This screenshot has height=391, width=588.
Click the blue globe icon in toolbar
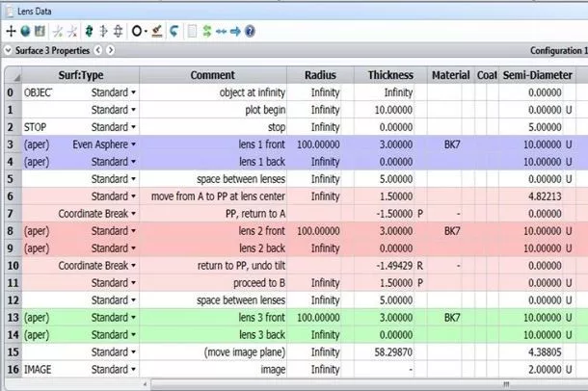pos(24,31)
